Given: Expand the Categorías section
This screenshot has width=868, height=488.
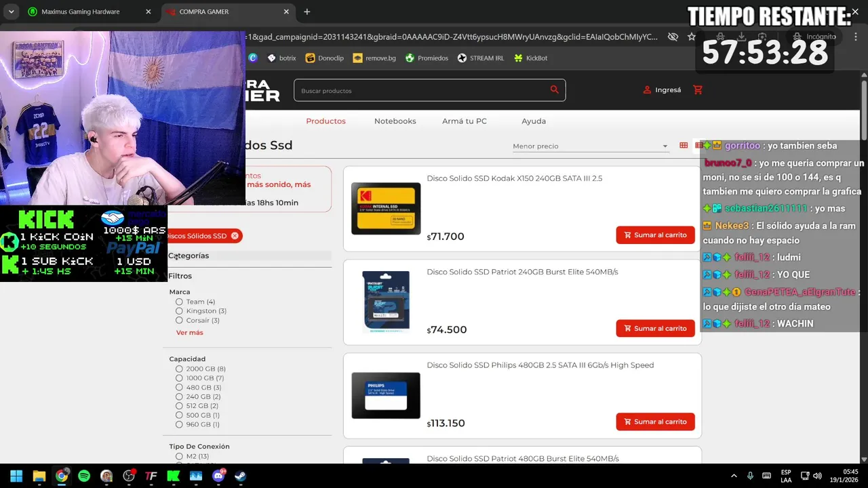Looking at the screenshot, I should [x=250, y=256].
